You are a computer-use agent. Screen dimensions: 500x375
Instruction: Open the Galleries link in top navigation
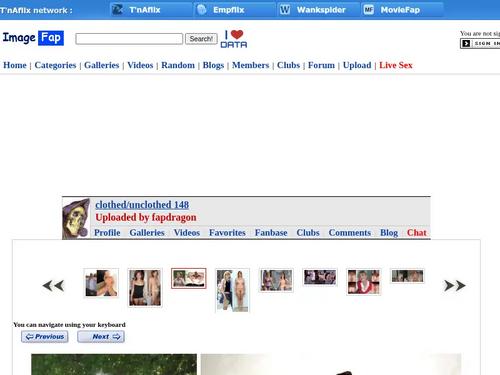tap(102, 65)
